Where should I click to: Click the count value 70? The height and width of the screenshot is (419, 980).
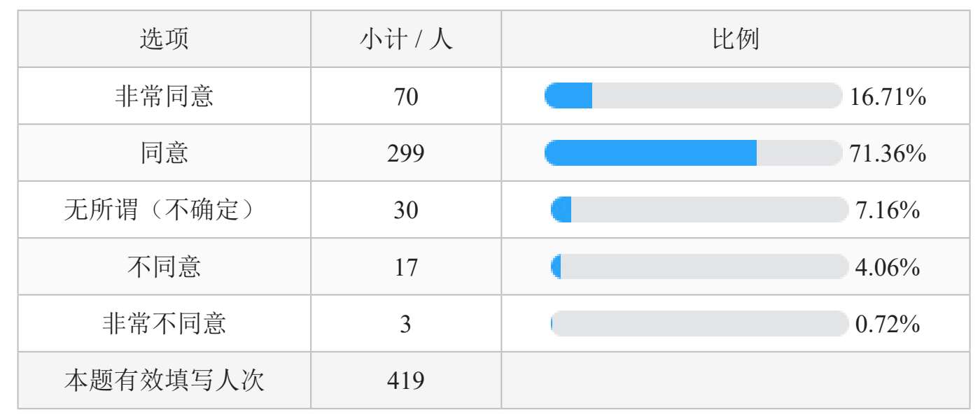406,97
